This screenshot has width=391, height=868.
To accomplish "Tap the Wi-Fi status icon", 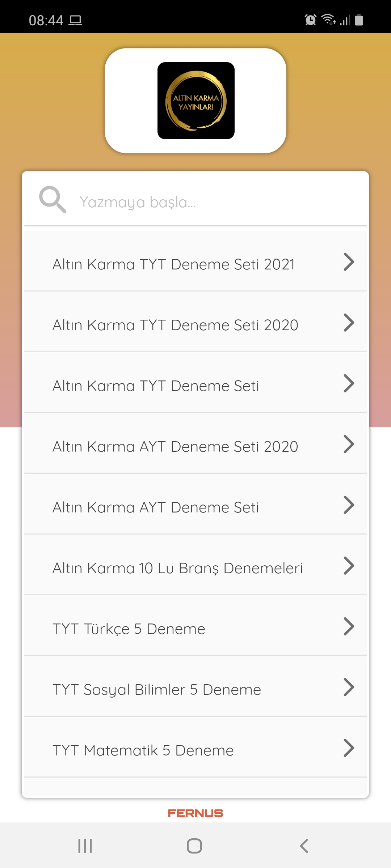I will click(x=329, y=20).
